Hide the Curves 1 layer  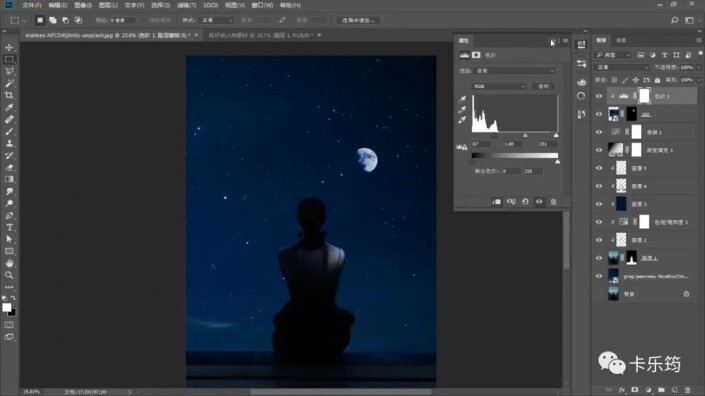[599, 132]
